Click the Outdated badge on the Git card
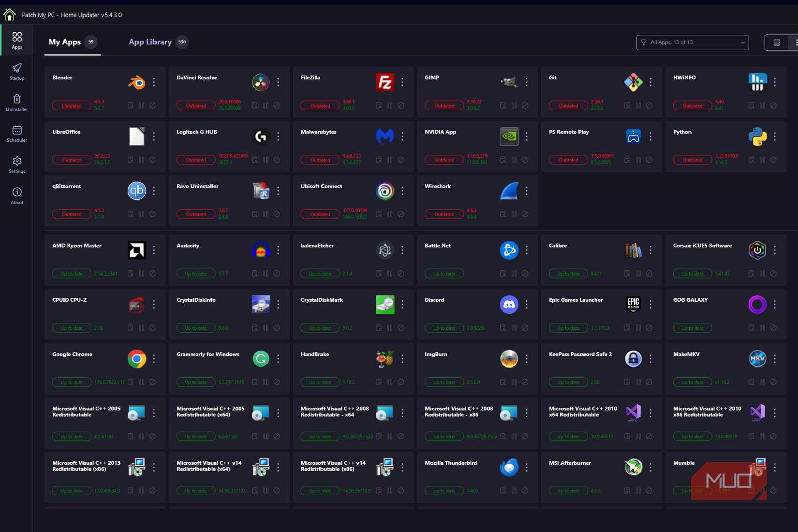The image size is (798, 532). [x=568, y=105]
